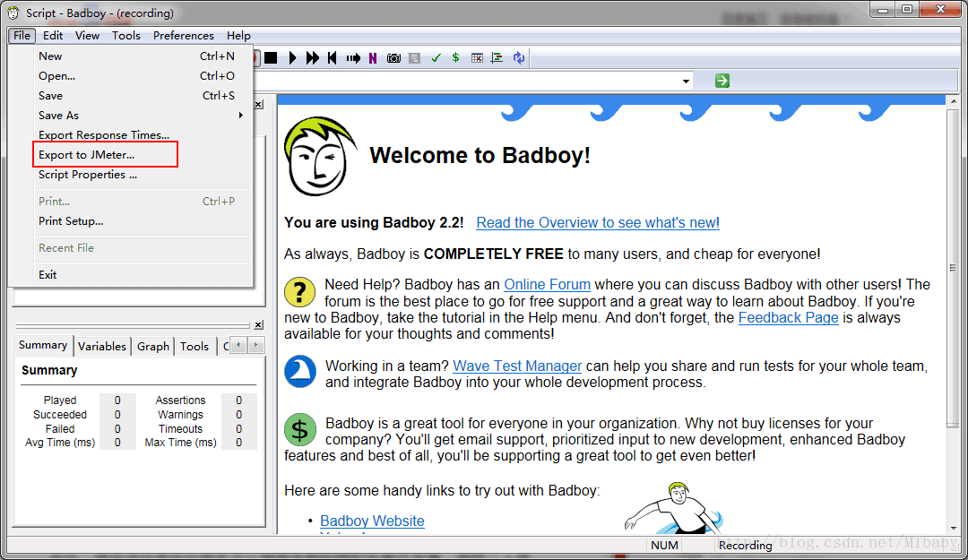Open the Feedback Page link
The height and width of the screenshot is (560, 968).
789,318
